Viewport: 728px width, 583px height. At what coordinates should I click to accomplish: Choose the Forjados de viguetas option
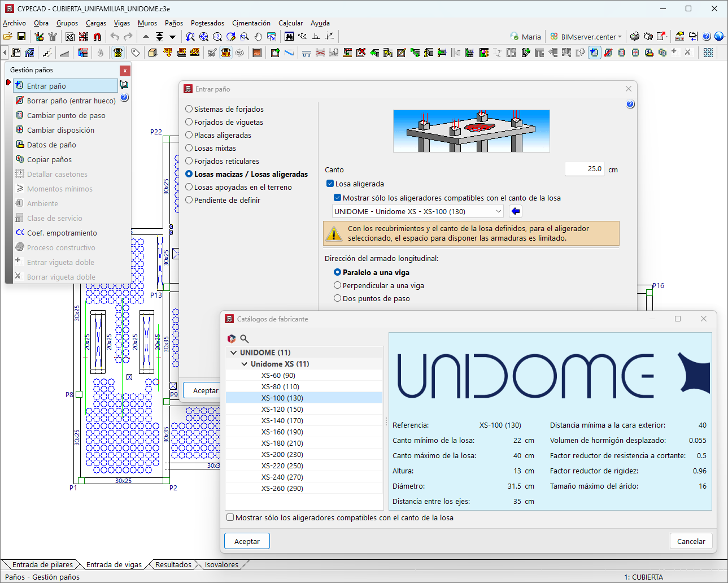point(189,122)
